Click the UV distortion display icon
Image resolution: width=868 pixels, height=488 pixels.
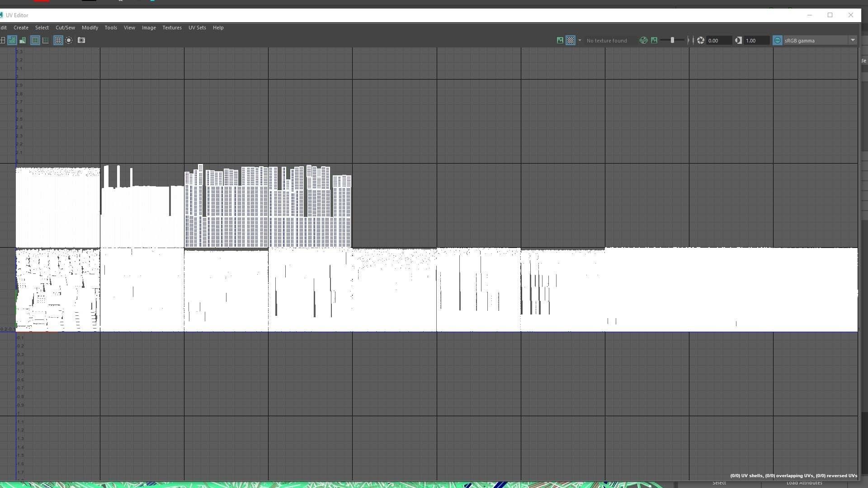23,40
